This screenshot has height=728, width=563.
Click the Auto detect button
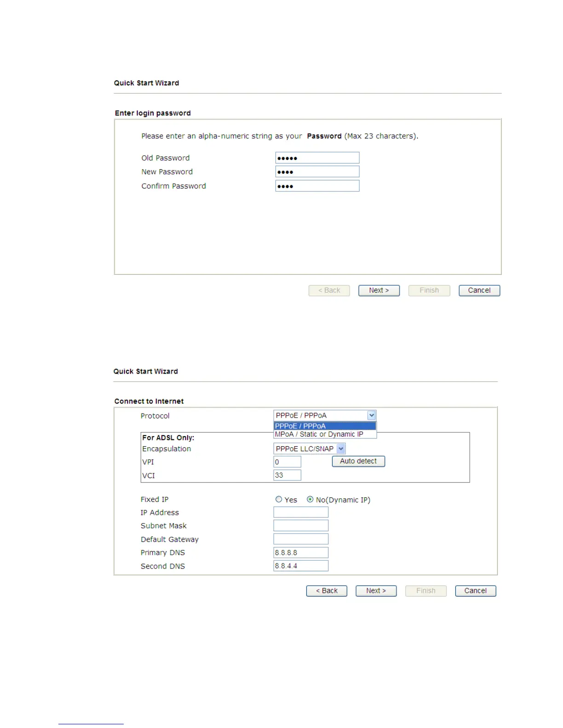click(358, 461)
